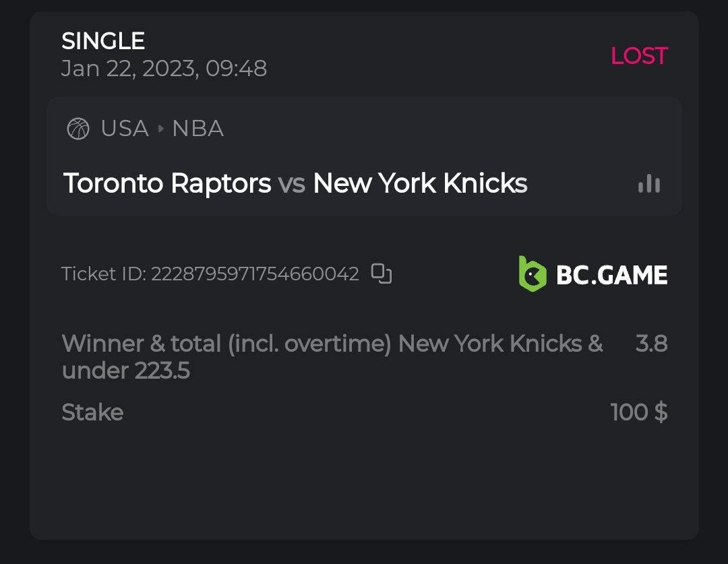The width and height of the screenshot is (728, 564).
Task: Click the 100 $ stake amount
Action: 638,412
